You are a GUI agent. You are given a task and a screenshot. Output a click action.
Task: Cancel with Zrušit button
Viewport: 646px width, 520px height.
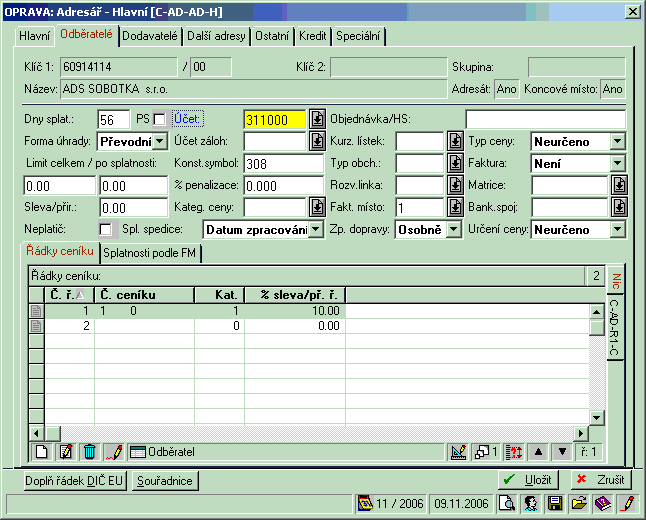click(x=601, y=480)
